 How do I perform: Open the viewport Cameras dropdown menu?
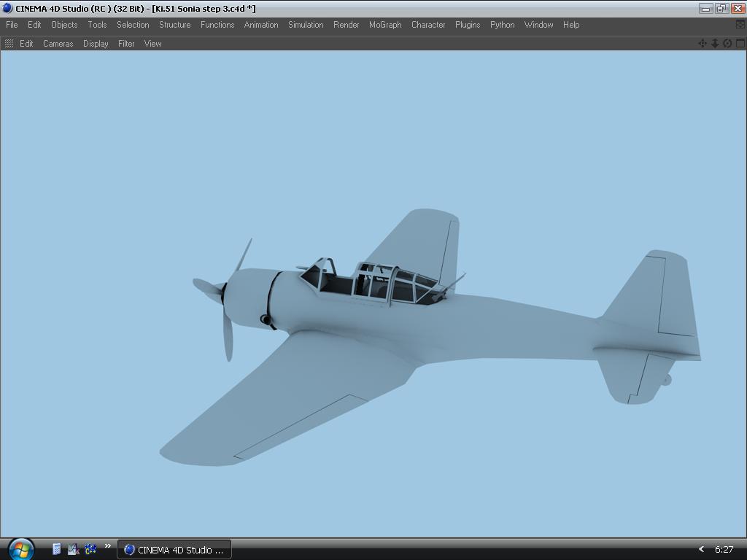coord(58,44)
